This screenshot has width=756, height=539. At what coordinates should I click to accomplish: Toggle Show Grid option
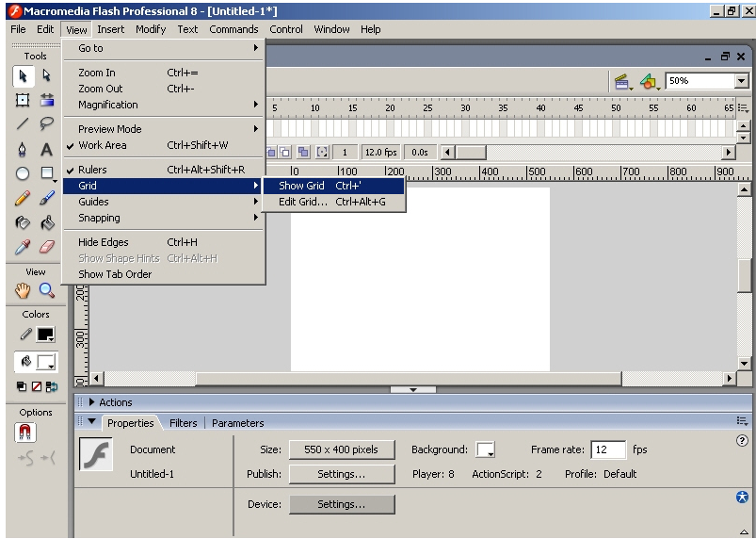[x=333, y=186]
